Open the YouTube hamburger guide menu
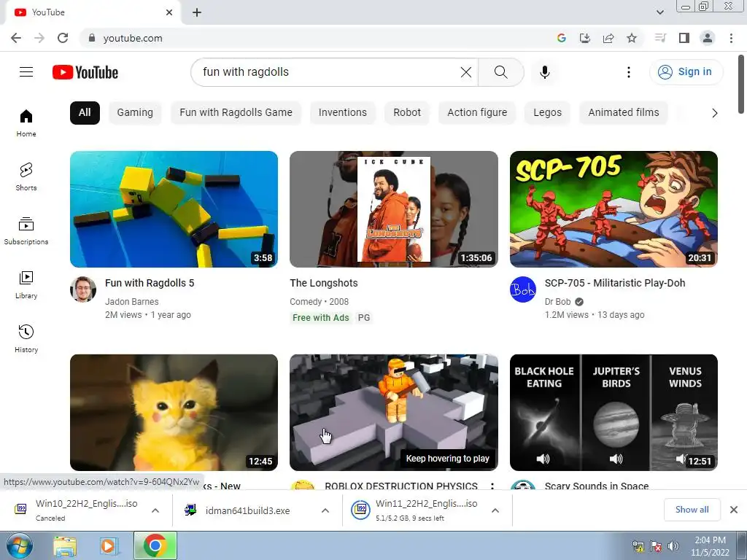Screen dimensions: 747x560 tap(26, 72)
